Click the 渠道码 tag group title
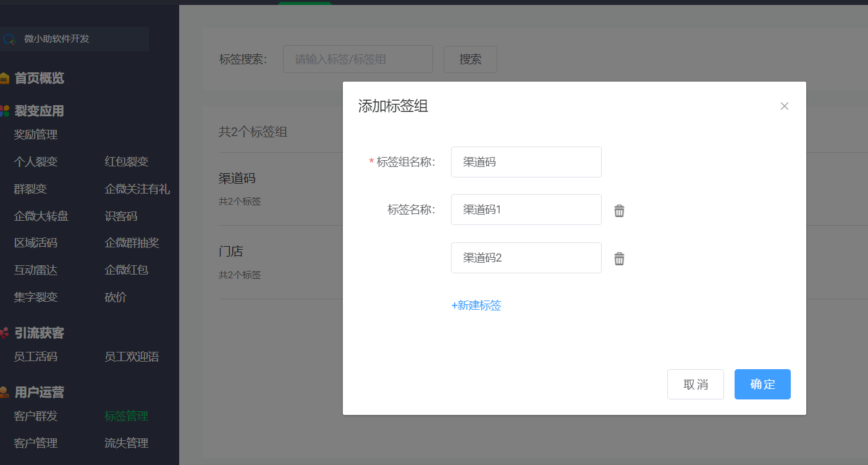 pos(237,179)
